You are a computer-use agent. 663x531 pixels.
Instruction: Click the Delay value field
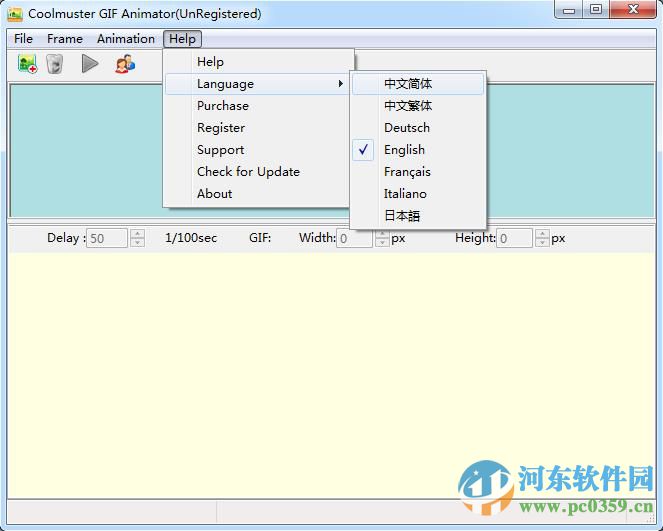[107, 238]
